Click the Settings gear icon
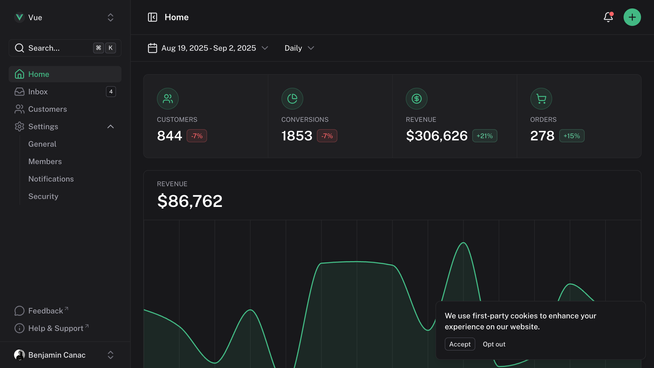This screenshot has height=368, width=654. 19,126
